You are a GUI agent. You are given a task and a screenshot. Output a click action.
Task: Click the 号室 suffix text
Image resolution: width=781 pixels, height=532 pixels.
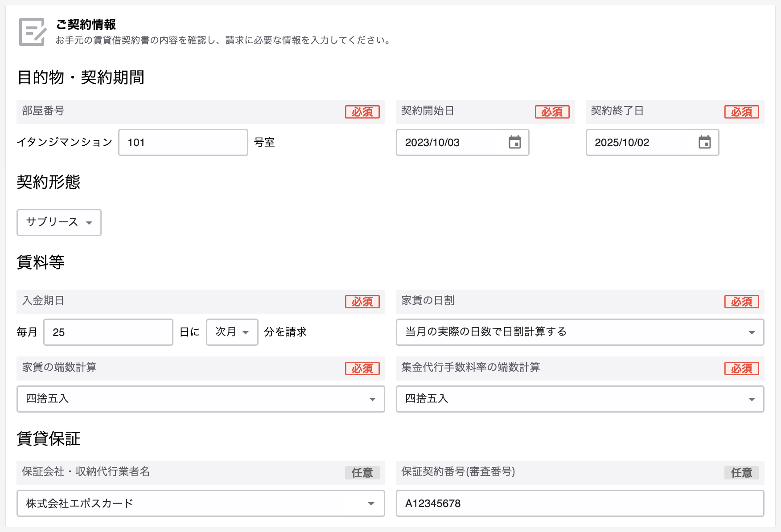point(264,142)
